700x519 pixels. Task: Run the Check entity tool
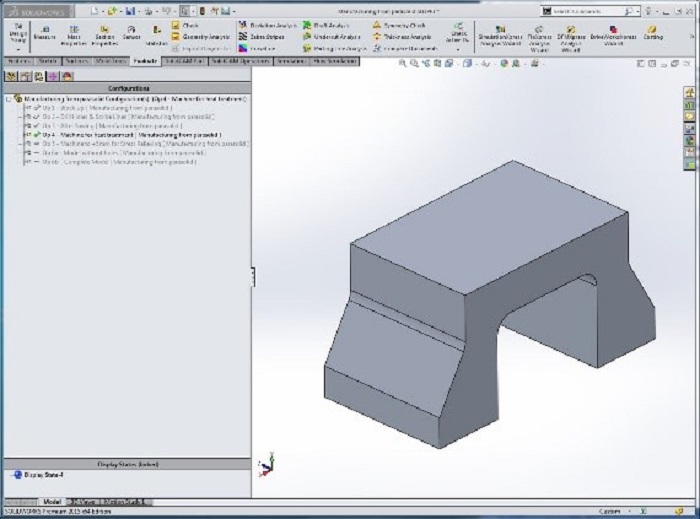pyautogui.click(x=185, y=24)
